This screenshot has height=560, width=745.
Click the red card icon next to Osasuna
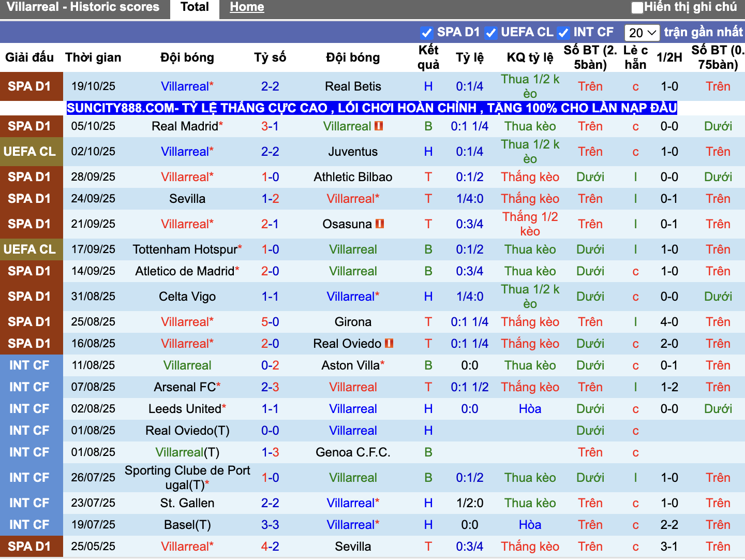click(x=380, y=224)
